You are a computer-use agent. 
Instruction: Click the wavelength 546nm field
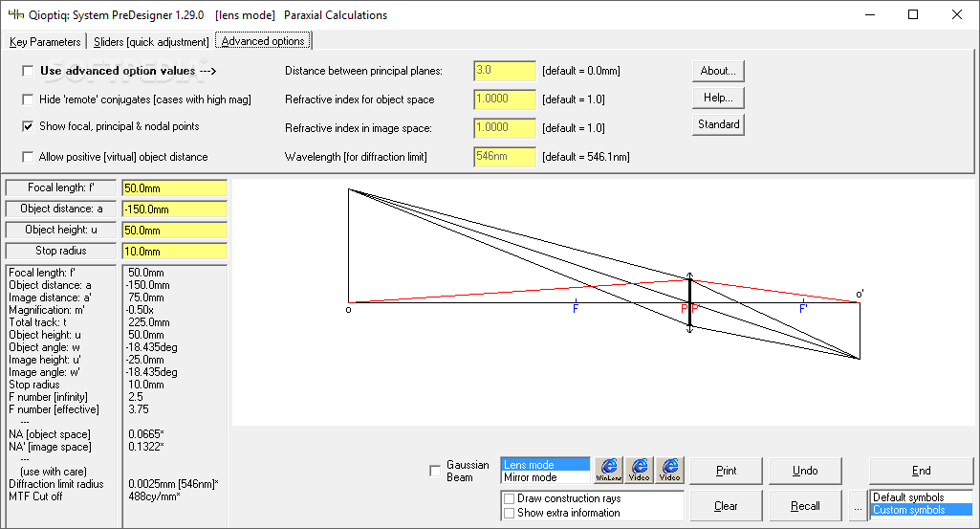point(505,157)
